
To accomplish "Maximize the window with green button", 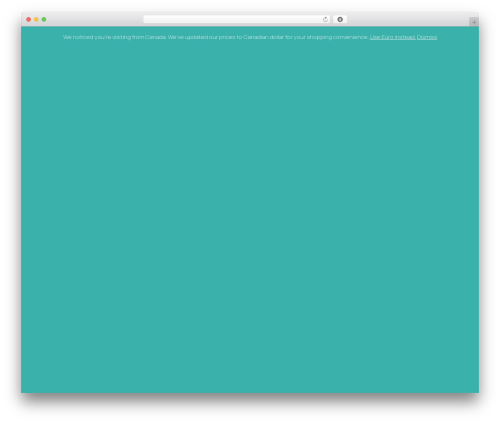I will click(x=44, y=19).
